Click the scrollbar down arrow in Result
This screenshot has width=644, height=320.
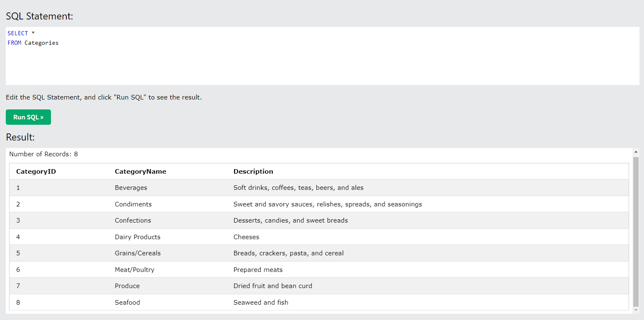coord(636,310)
